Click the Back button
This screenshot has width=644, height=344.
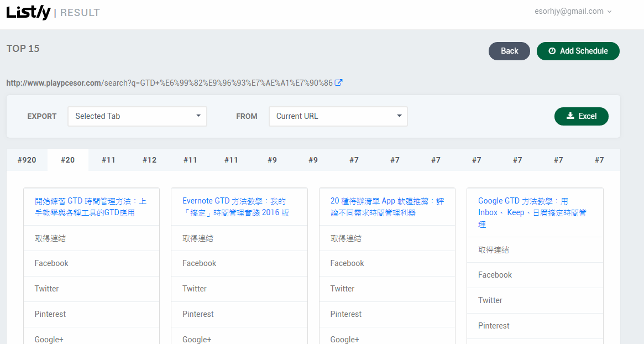coord(509,51)
